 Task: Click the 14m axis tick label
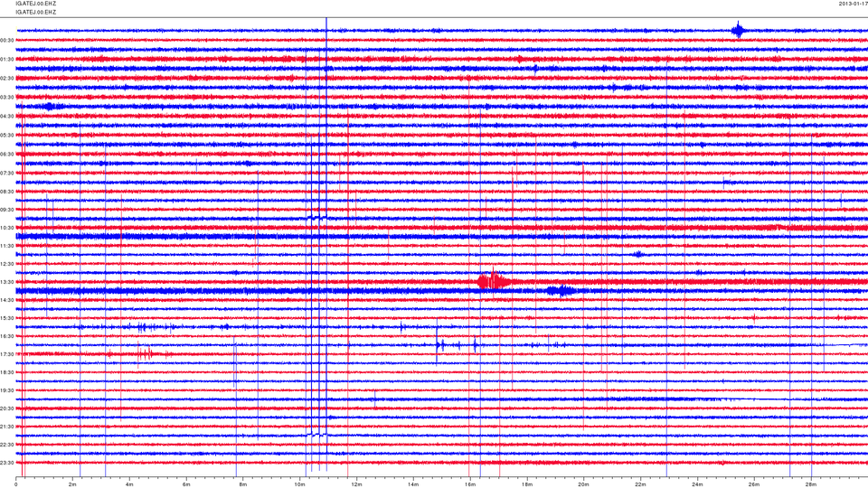(x=413, y=484)
